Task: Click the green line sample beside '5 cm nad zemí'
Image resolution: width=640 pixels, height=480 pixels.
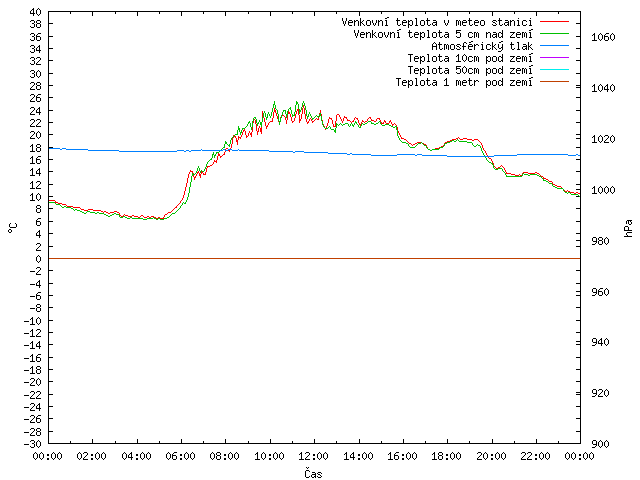Action: (x=554, y=33)
